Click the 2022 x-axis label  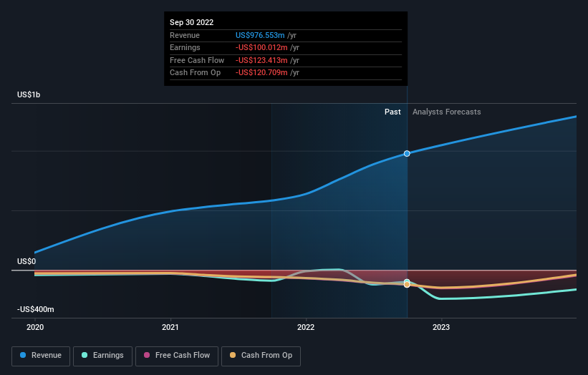point(306,327)
